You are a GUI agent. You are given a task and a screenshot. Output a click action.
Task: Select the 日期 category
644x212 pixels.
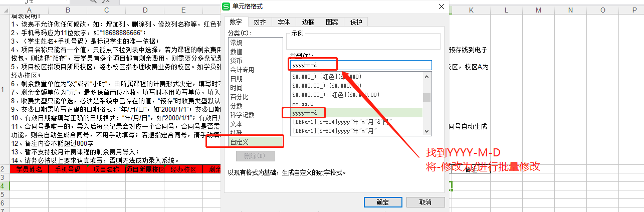[x=256, y=79]
